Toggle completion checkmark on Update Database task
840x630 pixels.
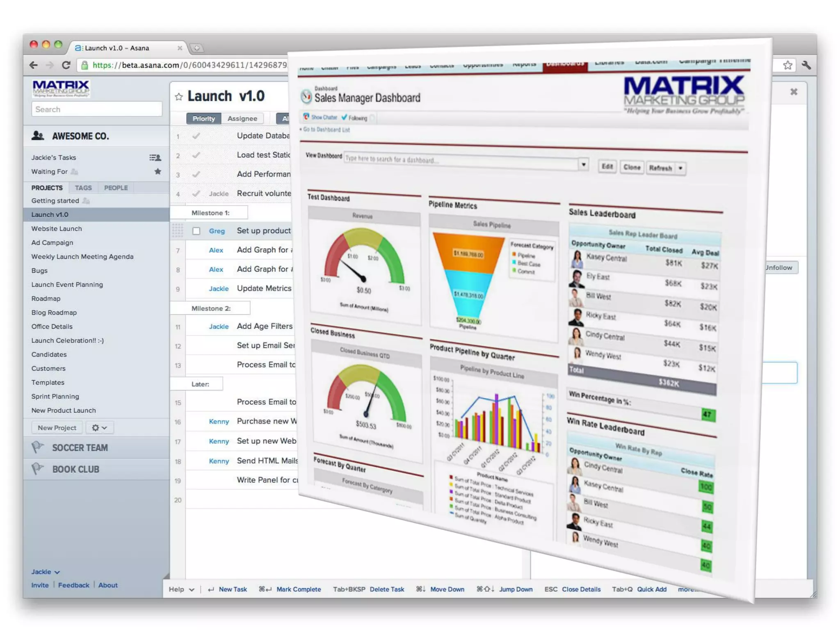click(x=196, y=136)
